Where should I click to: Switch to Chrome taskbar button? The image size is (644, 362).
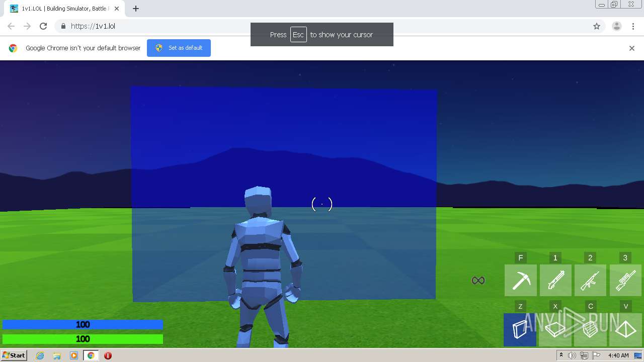coord(91,355)
